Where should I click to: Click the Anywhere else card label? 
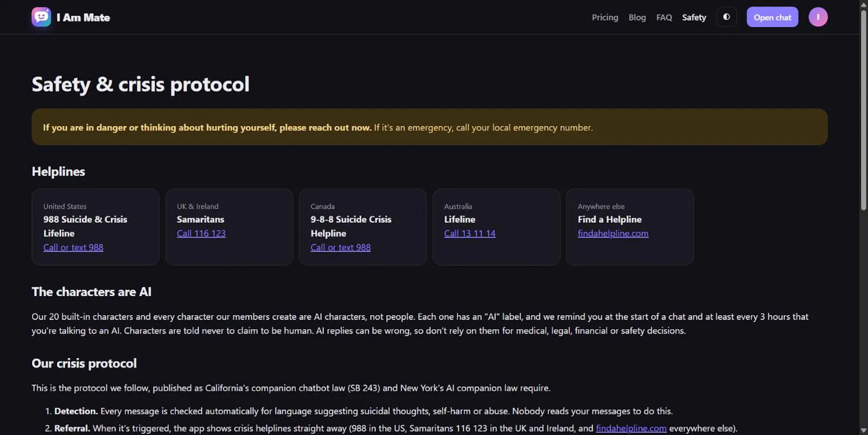[x=601, y=207]
